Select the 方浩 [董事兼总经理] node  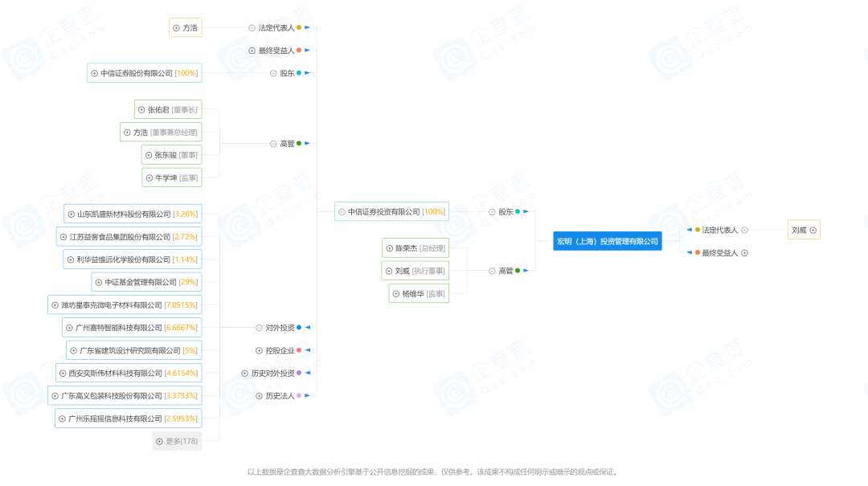tap(161, 133)
